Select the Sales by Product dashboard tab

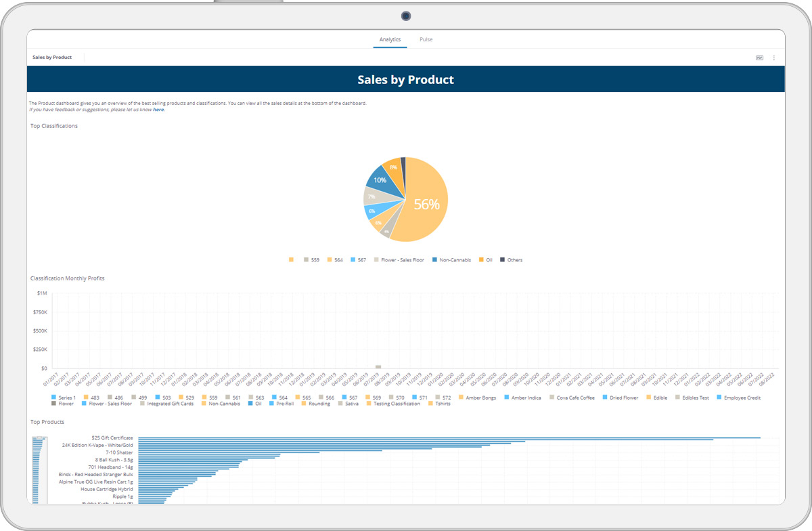[52, 58]
